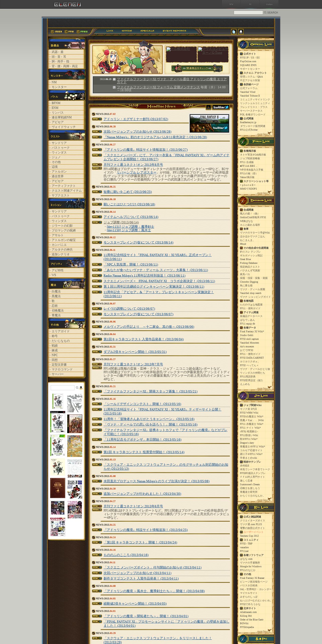Open SQUARE ENIX official link
This screenshot has height=644, width=322.
248,65
